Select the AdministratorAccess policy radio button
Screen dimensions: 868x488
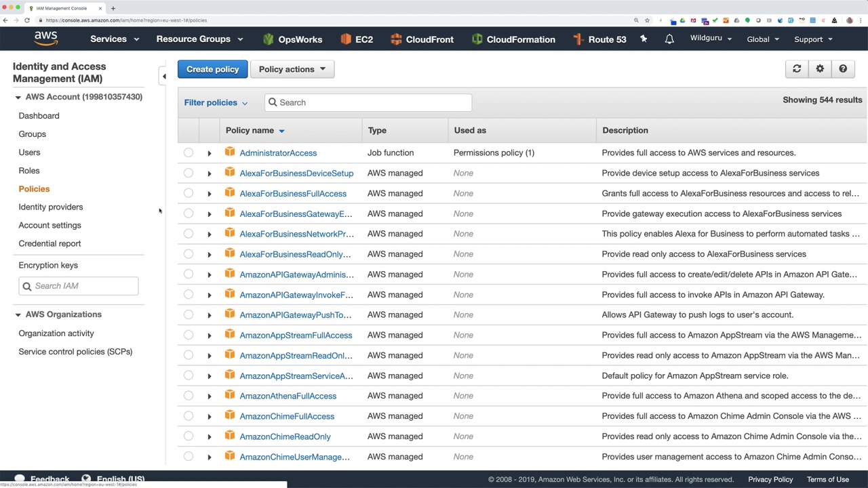point(189,152)
